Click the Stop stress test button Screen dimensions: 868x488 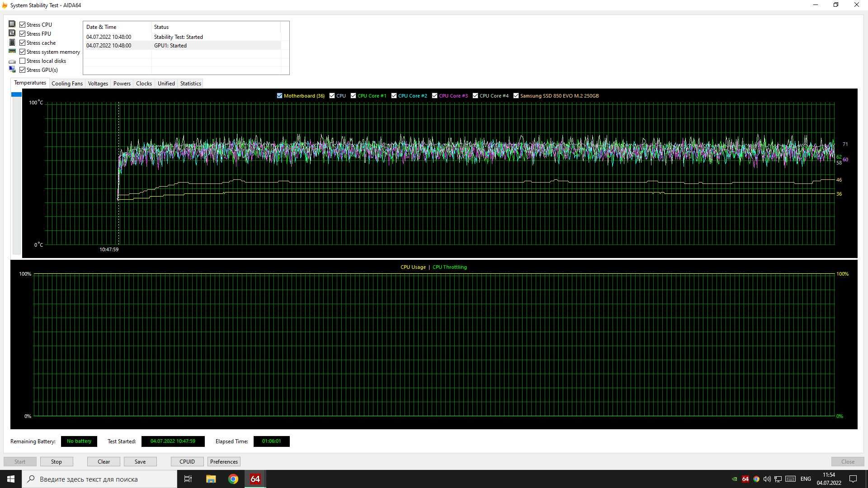57,461
